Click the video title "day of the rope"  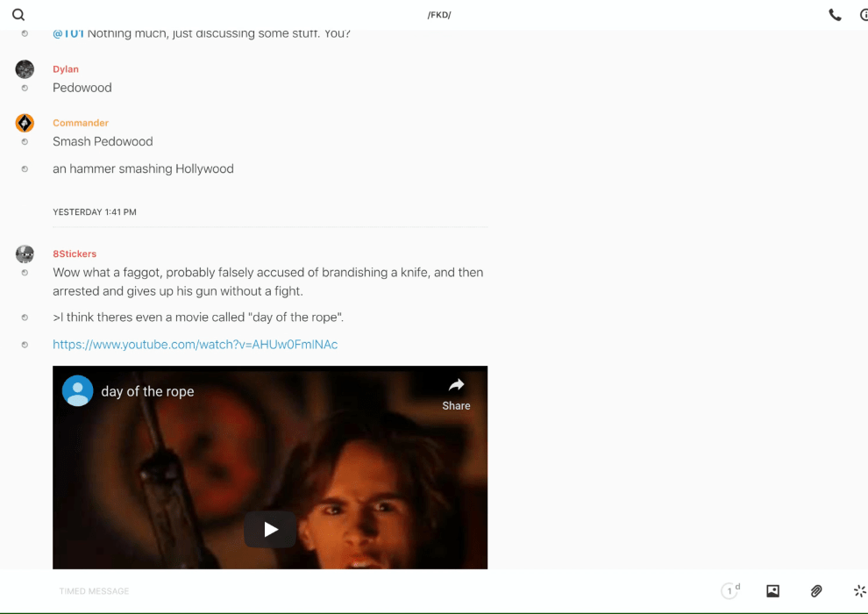tap(147, 391)
